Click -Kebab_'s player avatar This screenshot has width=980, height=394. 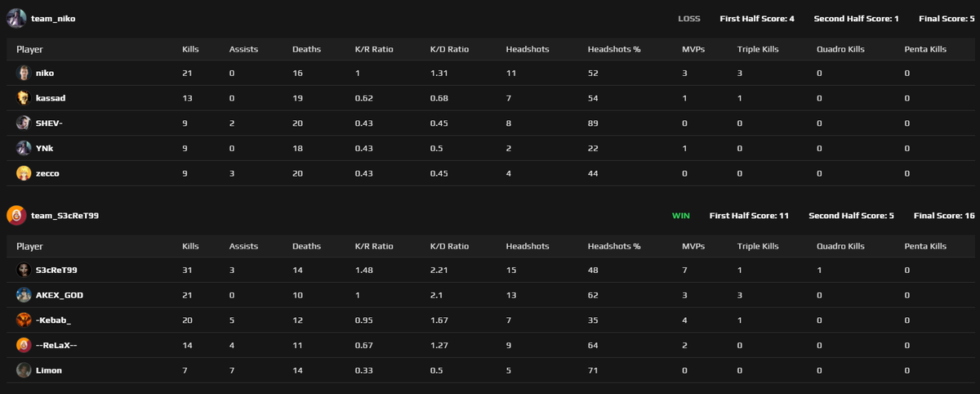[x=23, y=320]
